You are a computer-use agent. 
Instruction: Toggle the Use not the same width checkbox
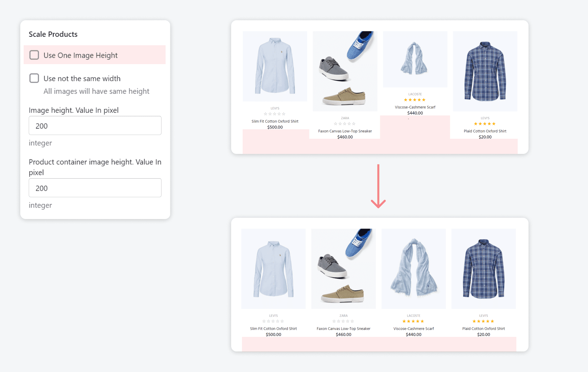click(34, 78)
